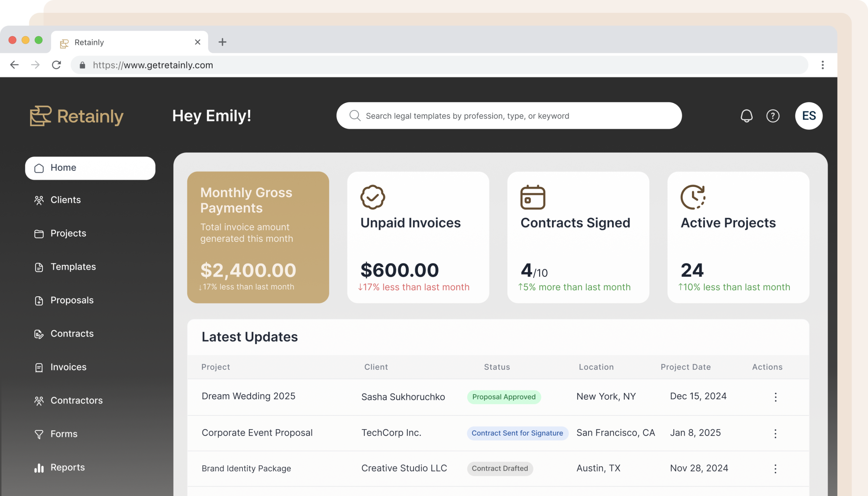Open actions menu for Dream Wedding 2025
868x496 pixels.
[x=775, y=397]
